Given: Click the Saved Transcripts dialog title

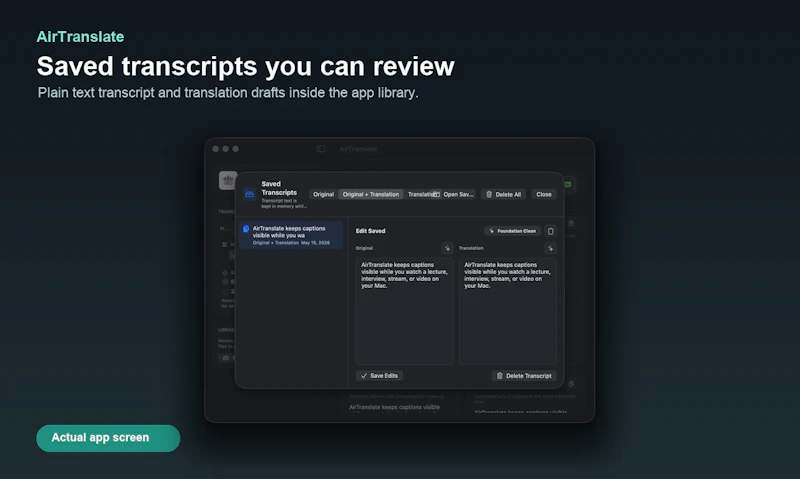Looking at the screenshot, I should [x=279, y=188].
